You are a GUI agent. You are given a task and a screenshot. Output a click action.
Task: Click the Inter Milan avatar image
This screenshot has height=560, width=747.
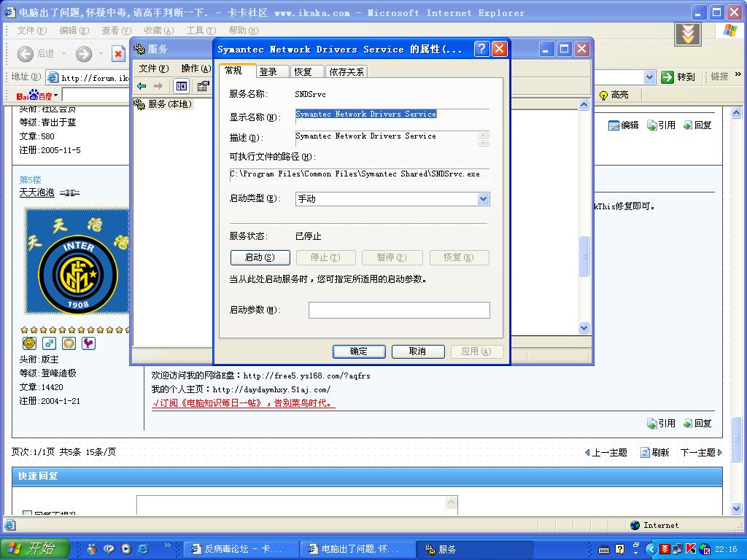[77, 261]
